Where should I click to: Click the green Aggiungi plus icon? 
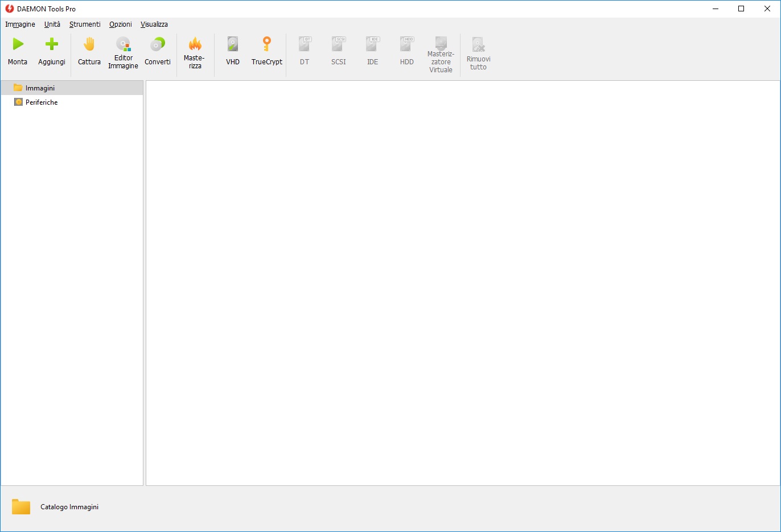(52, 44)
